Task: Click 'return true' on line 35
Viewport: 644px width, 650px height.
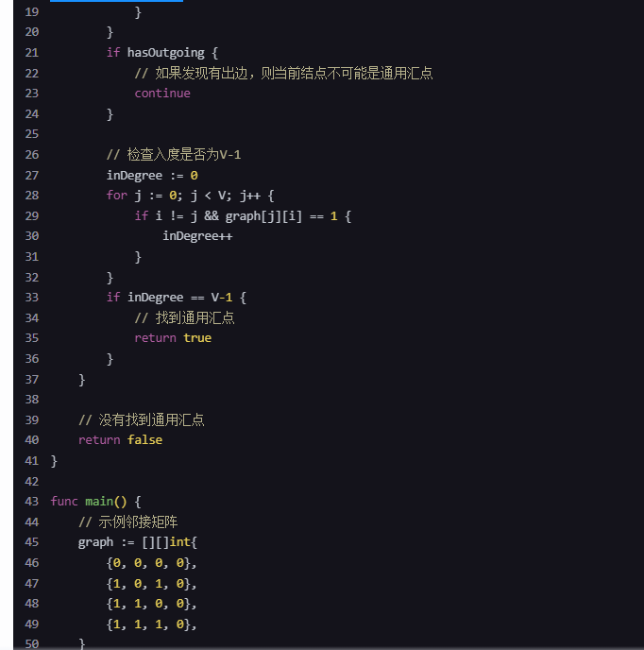Action: (173, 338)
